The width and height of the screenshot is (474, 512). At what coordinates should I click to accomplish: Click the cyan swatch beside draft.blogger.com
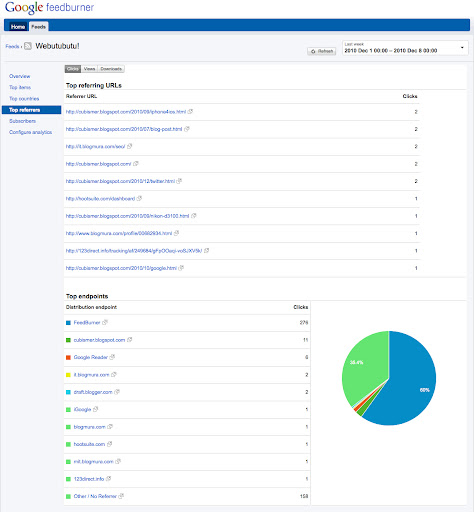pos(68,392)
